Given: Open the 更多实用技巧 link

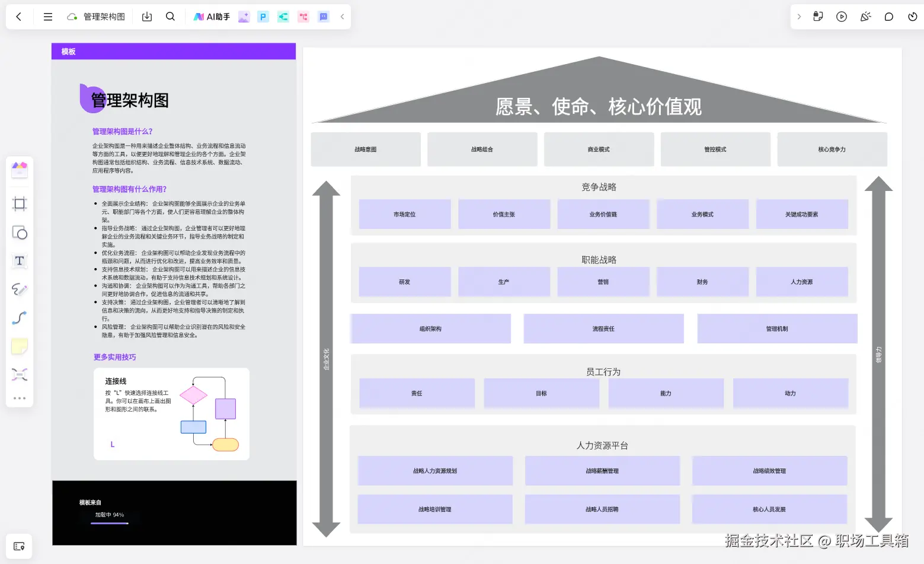Looking at the screenshot, I should tap(115, 356).
